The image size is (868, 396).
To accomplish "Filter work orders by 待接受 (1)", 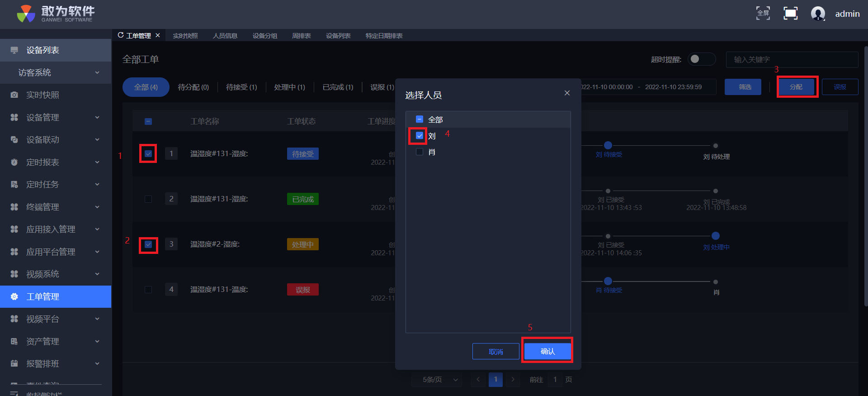I will pos(241,87).
